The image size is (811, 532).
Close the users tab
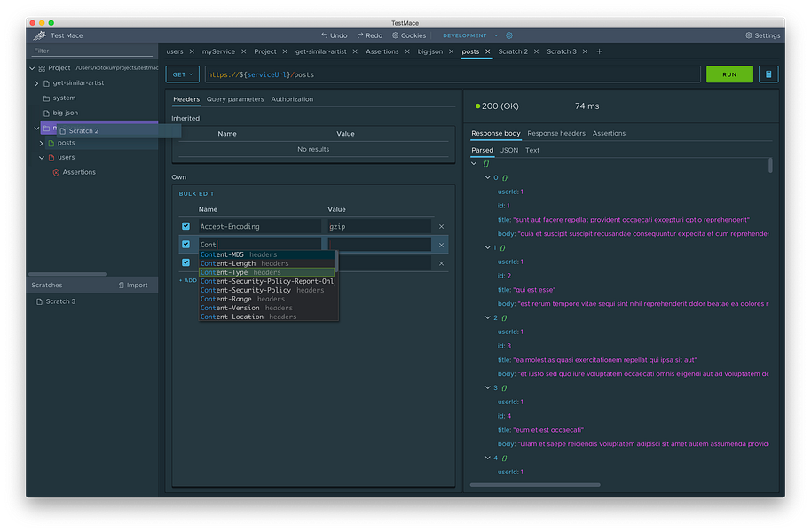click(x=192, y=51)
